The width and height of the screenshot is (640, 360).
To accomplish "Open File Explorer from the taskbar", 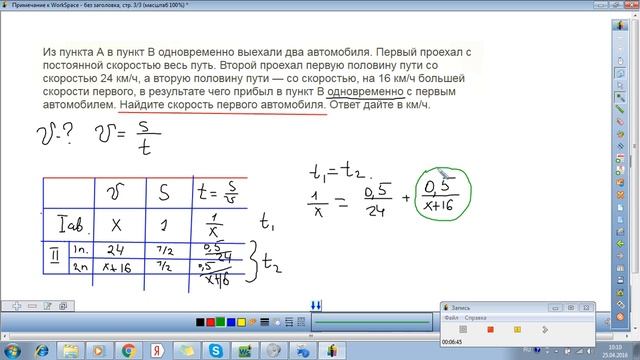I will (70, 351).
